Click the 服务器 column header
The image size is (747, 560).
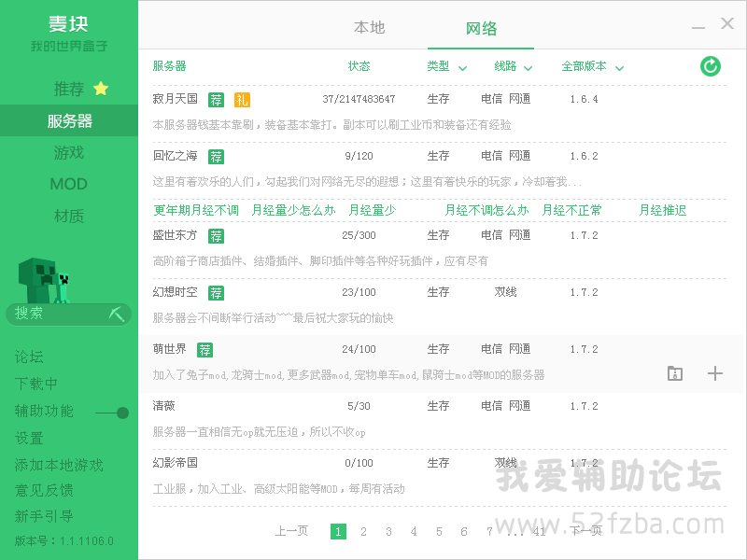point(169,66)
